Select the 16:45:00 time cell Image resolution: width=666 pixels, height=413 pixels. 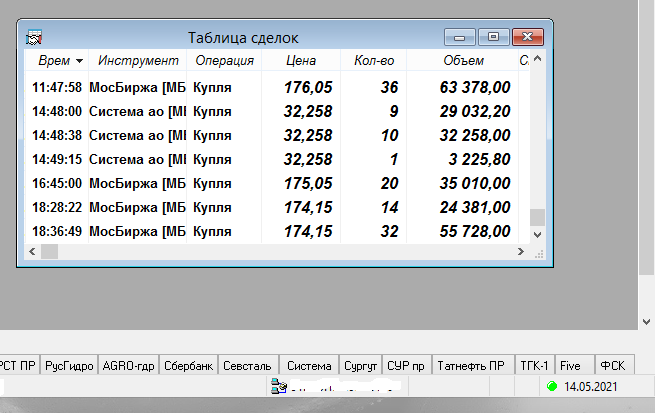tap(57, 184)
